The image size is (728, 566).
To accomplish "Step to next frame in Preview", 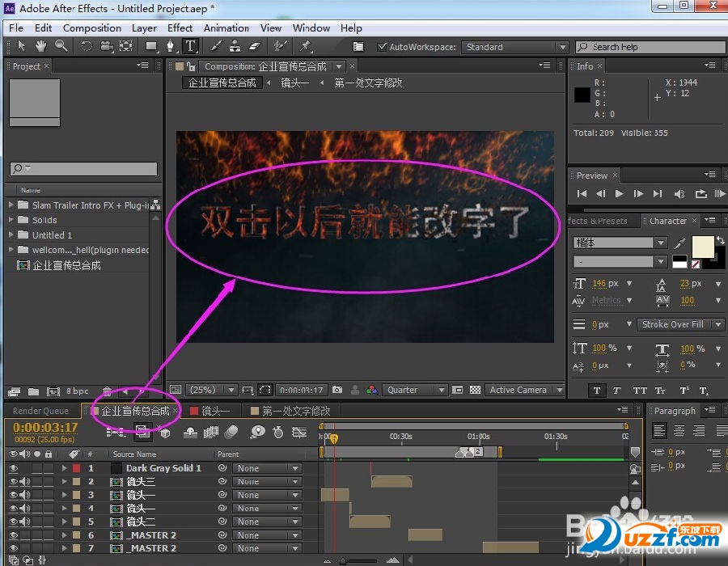I will tap(638, 193).
